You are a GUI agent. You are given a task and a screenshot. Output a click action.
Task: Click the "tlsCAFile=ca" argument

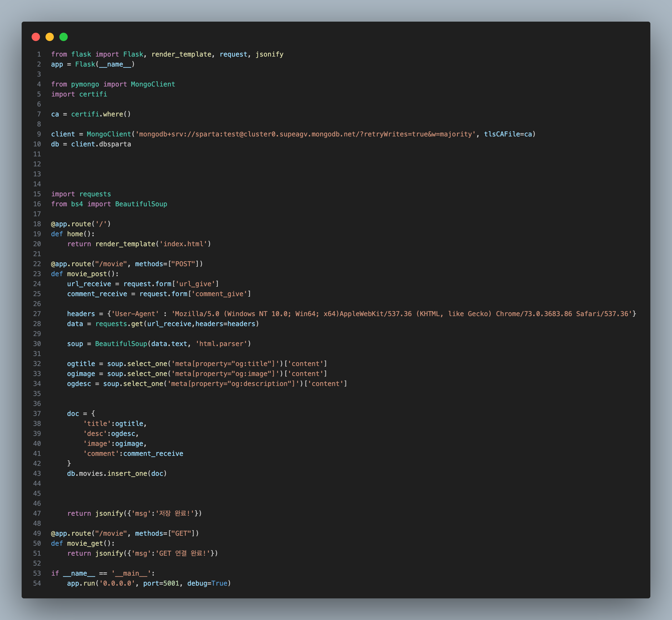point(508,134)
